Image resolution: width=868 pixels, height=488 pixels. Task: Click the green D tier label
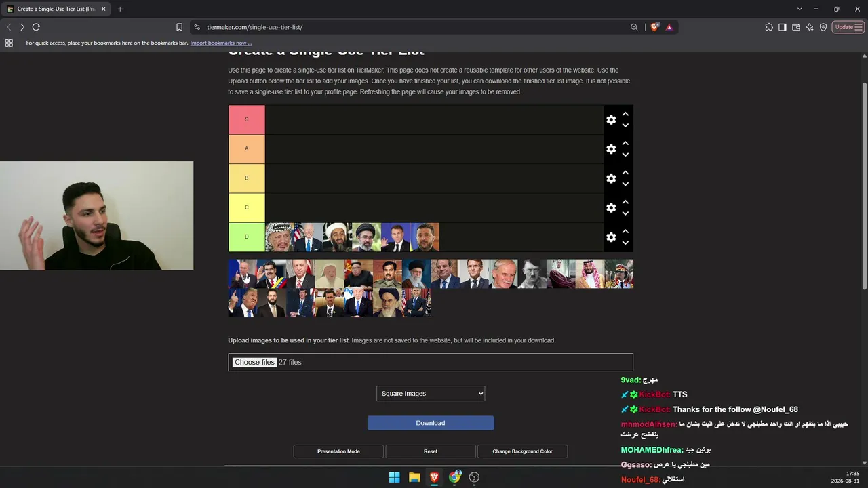pyautogui.click(x=246, y=237)
